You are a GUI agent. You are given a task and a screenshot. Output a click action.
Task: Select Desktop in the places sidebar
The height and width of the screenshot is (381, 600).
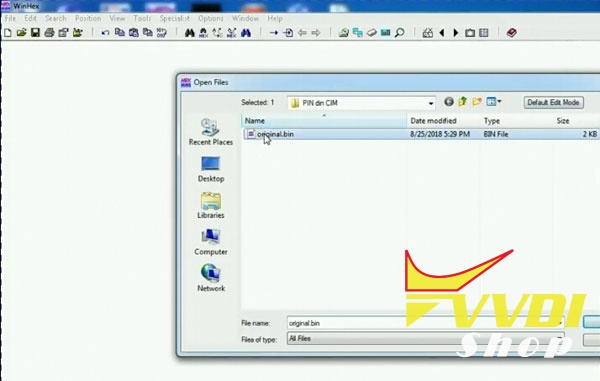click(x=210, y=169)
